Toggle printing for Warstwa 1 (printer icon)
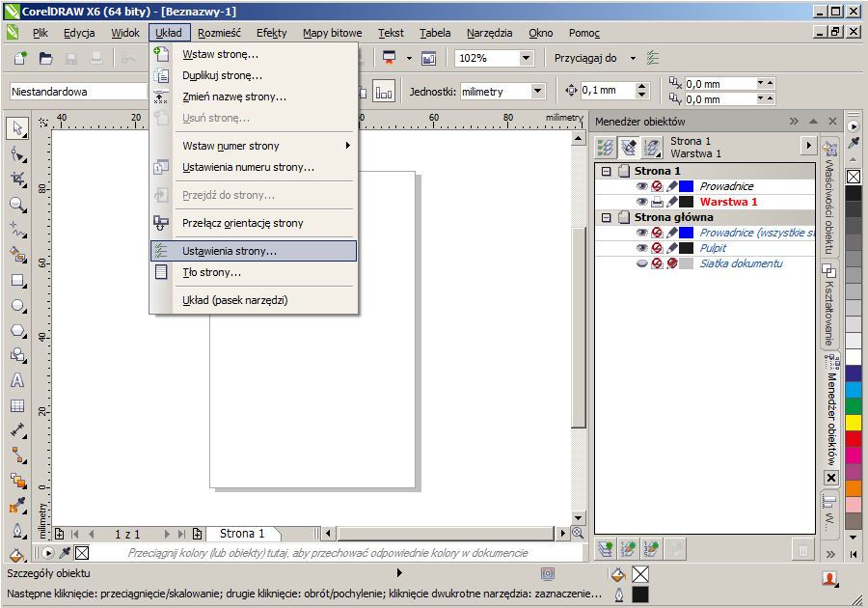 (x=657, y=202)
